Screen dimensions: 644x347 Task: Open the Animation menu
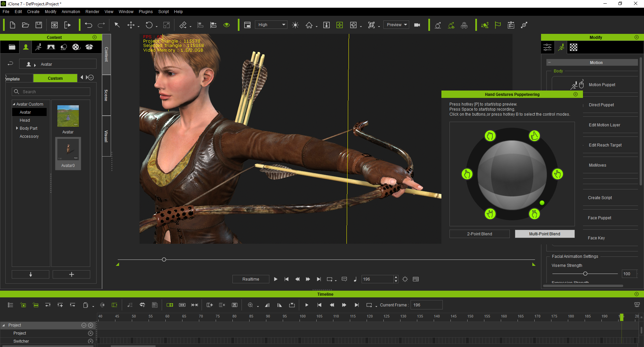click(x=71, y=11)
